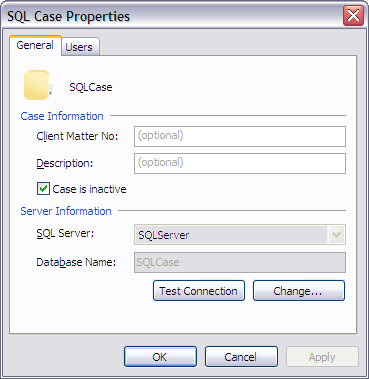This screenshot has height=379, width=369.
Task: Focus the Description input field
Action: 240,163
